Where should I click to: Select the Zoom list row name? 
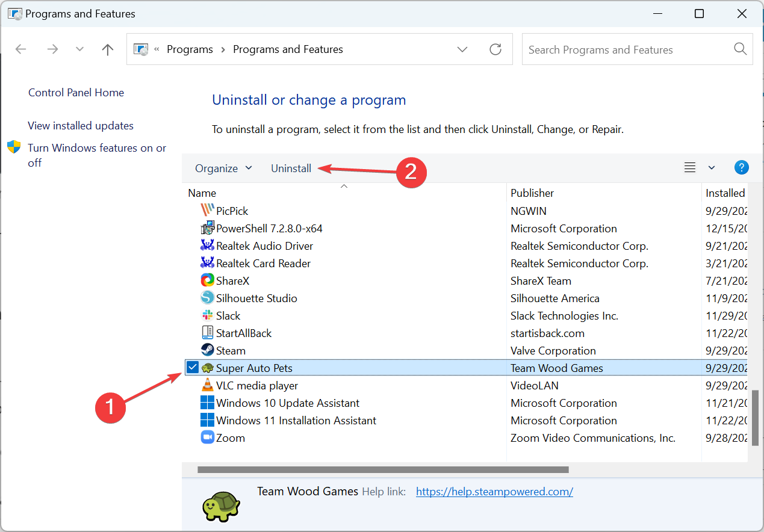click(x=231, y=438)
